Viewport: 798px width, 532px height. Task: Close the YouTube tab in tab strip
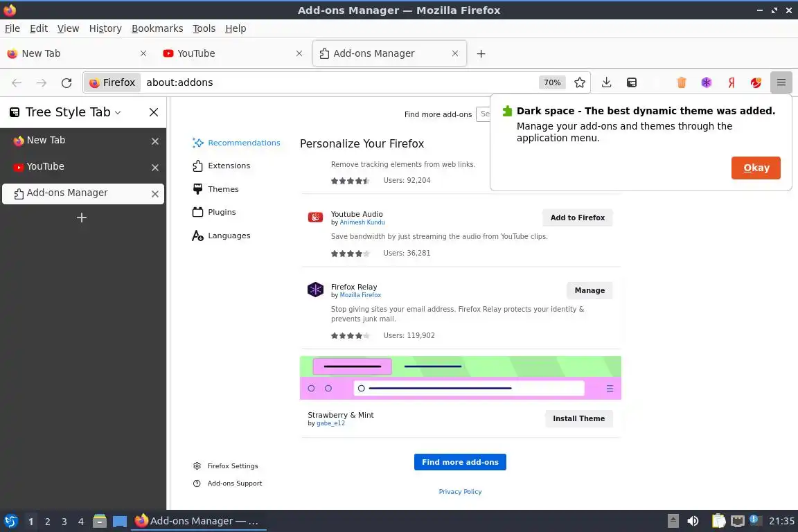click(x=299, y=53)
